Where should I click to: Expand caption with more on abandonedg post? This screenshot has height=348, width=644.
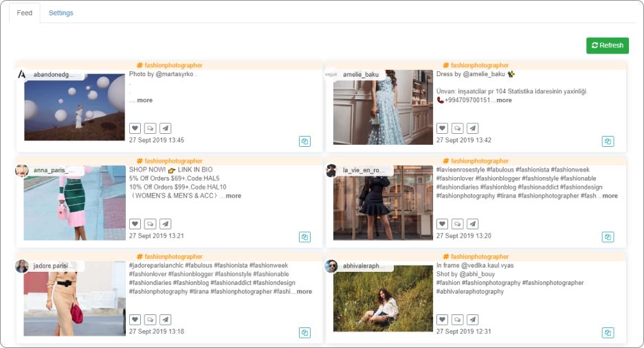[x=144, y=100]
